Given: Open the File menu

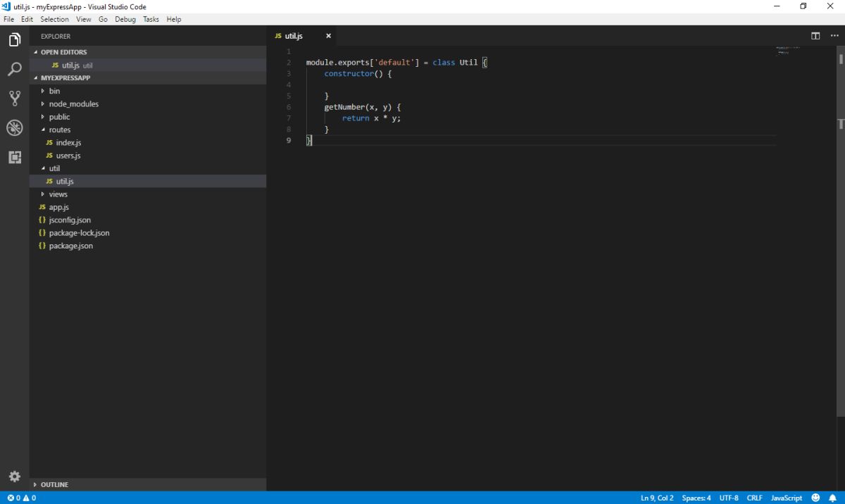Looking at the screenshot, I should [9, 19].
